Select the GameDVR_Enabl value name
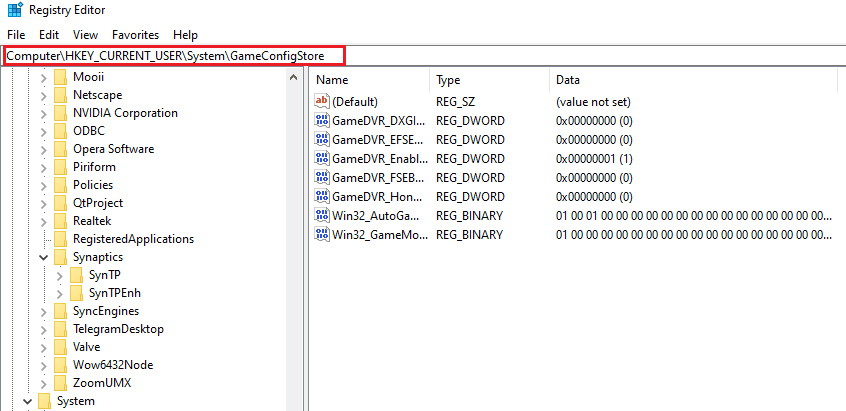Image resolution: width=846 pixels, height=411 pixels. 380,159
